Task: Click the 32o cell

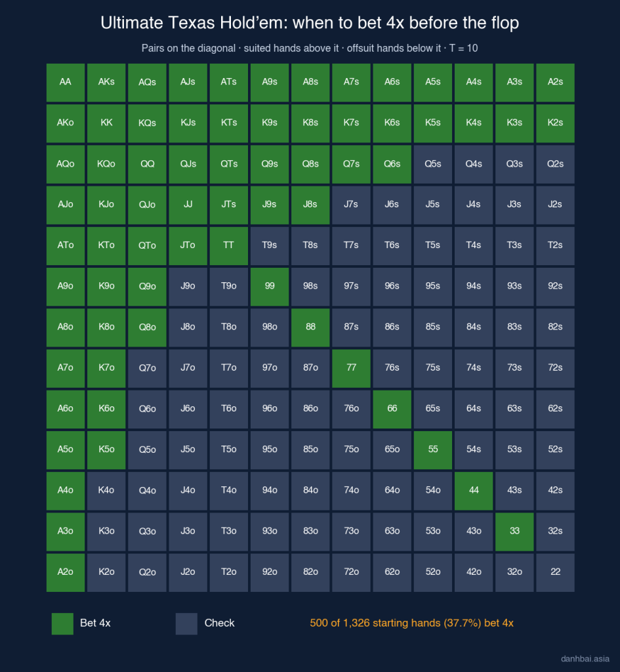Action: (514, 572)
